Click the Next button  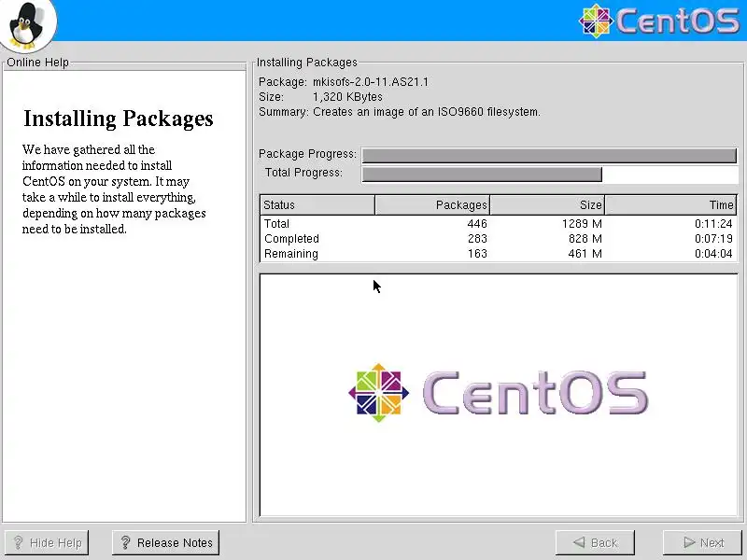tap(704, 542)
